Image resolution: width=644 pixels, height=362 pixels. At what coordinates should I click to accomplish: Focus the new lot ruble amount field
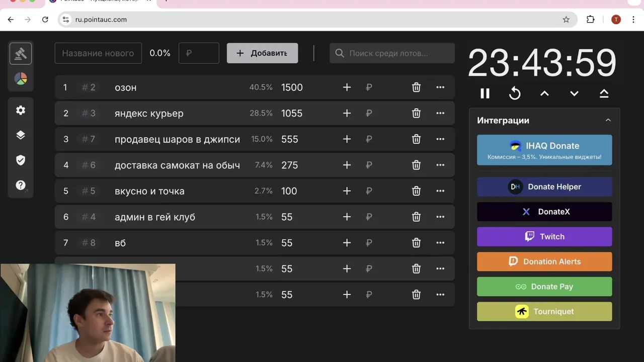199,53
